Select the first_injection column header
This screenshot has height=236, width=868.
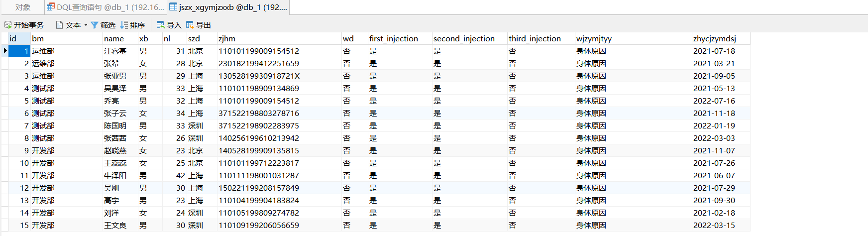point(393,38)
